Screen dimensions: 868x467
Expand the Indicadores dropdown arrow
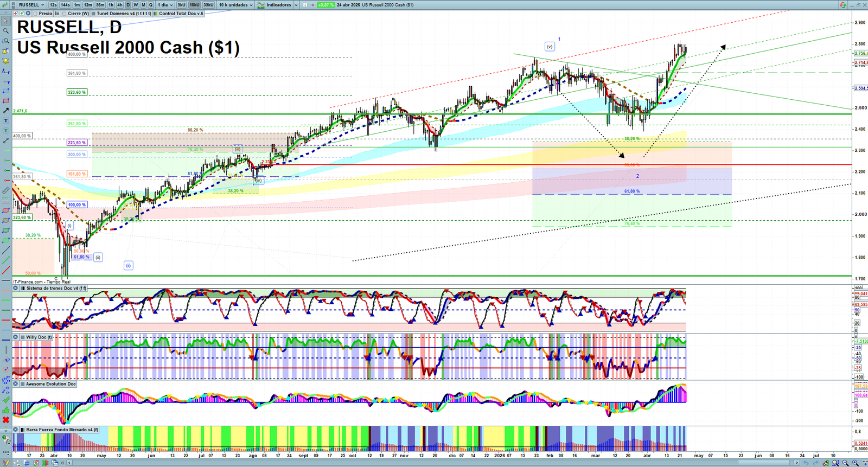pos(296,5)
